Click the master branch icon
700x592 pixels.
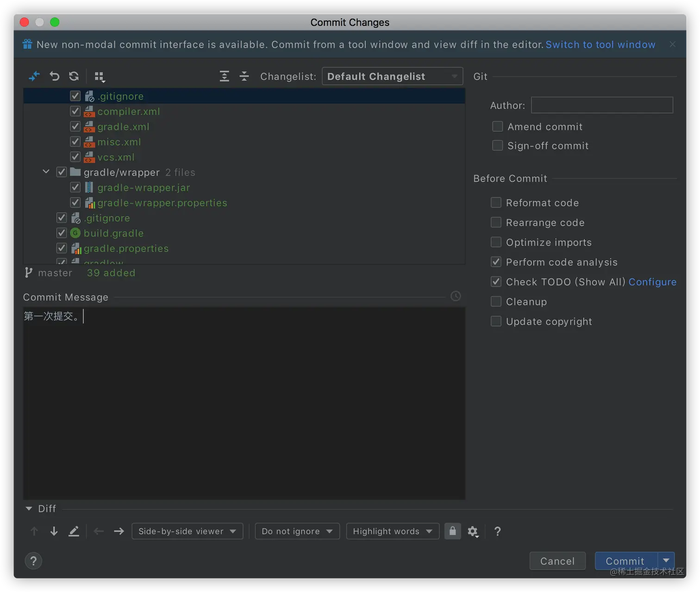coord(29,273)
